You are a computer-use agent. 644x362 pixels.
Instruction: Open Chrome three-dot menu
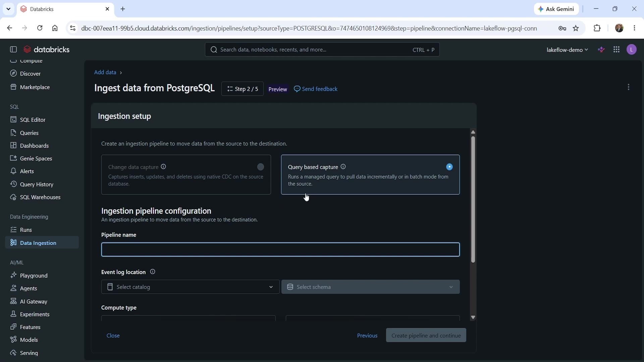634,28
